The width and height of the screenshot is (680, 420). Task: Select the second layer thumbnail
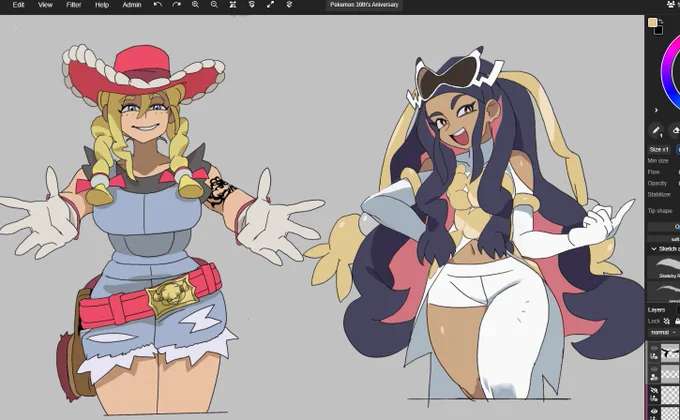coord(670,373)
